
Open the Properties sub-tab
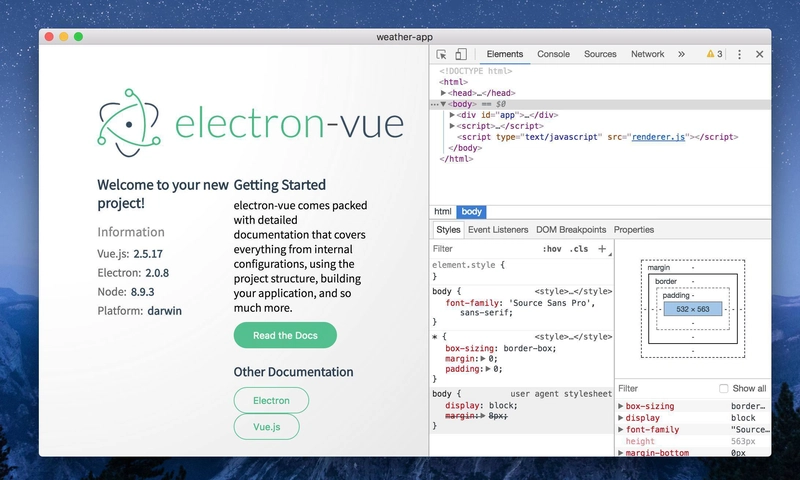tap(634, 230)
